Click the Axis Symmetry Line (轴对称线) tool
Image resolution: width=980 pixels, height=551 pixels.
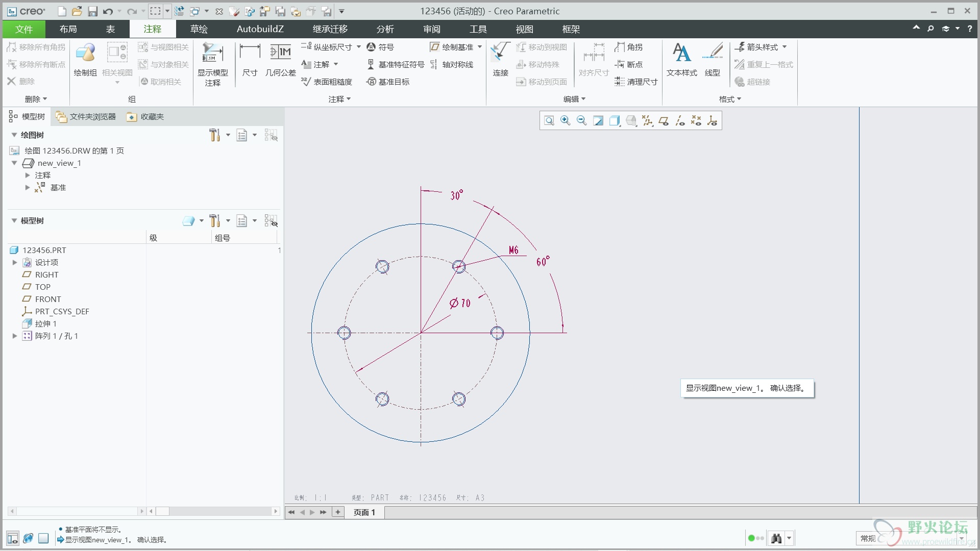(452, 64)
